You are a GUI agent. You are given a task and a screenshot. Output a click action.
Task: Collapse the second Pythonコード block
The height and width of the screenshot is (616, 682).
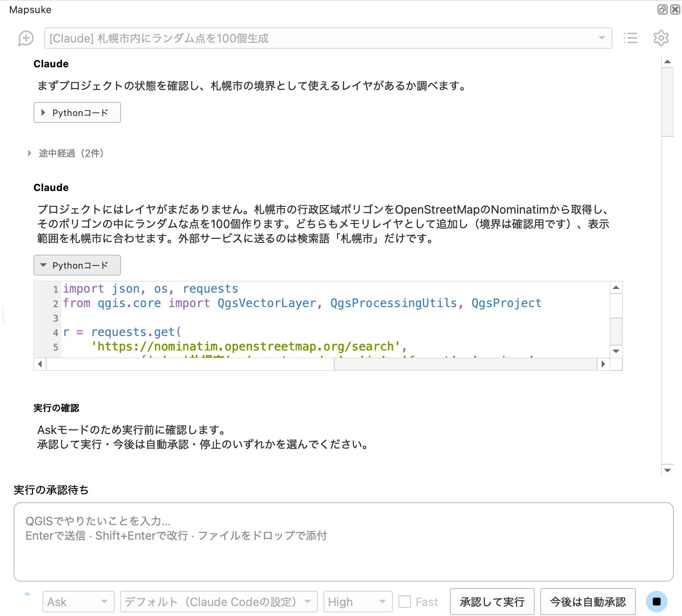pos(77,265)
